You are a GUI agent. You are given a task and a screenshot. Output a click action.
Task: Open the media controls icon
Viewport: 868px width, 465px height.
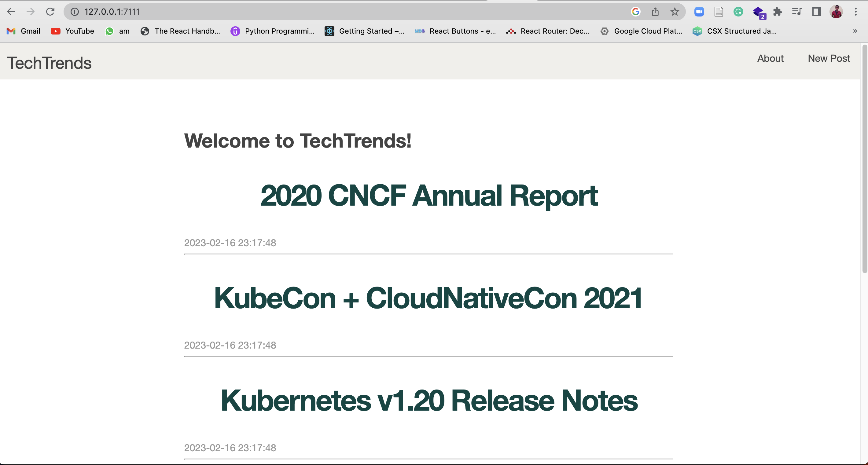(x=796, y=11)
